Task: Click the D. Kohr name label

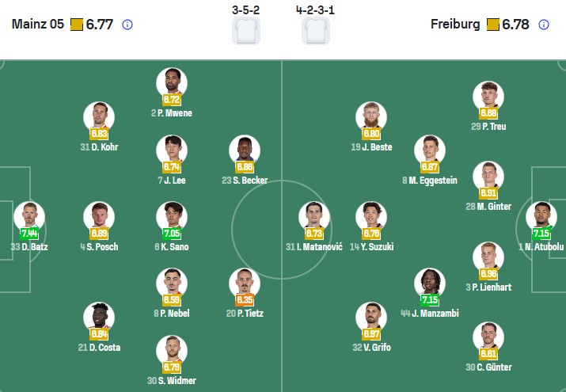Action: [99, 147]
